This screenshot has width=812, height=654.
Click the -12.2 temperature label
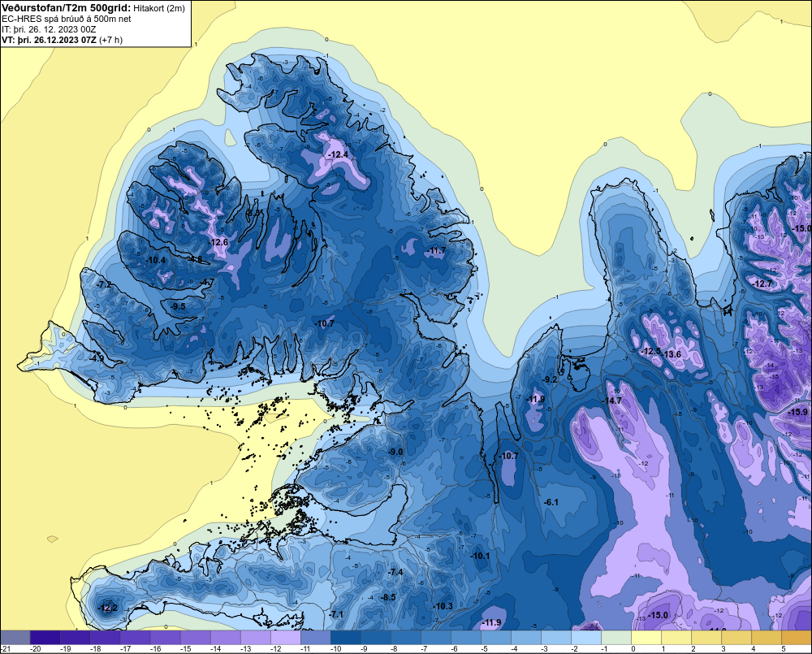108,608
